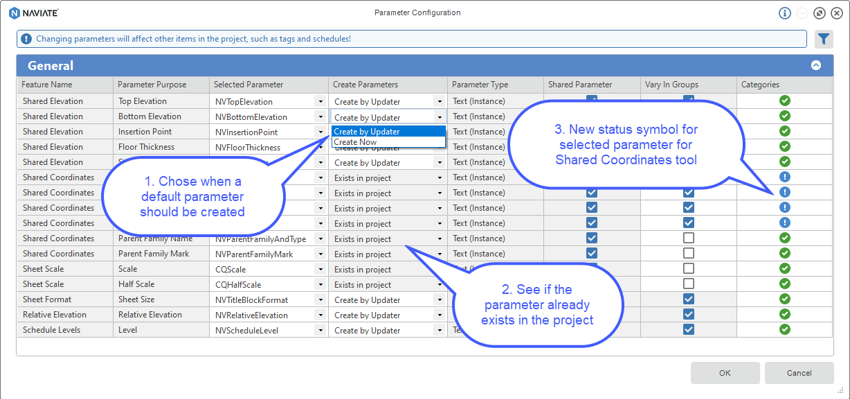Enable Vary In Groups for Parent Family Mark
Screen dimensions: 850x399
click(x=688, y=253)
